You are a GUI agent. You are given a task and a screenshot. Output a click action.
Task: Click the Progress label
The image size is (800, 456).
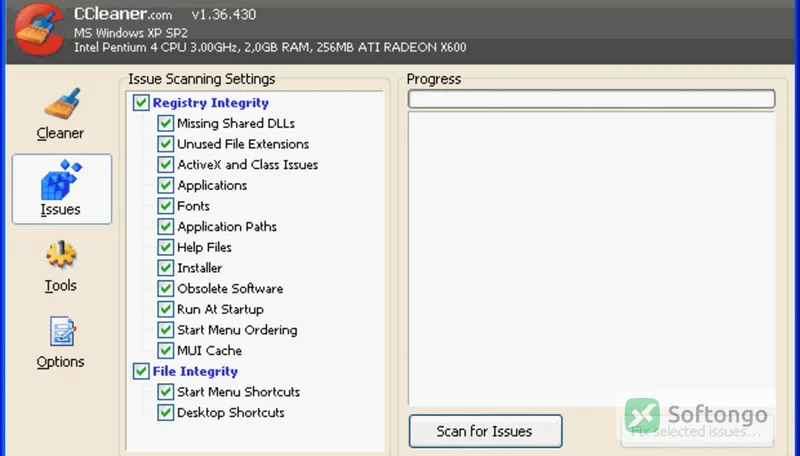pos(434,79)
